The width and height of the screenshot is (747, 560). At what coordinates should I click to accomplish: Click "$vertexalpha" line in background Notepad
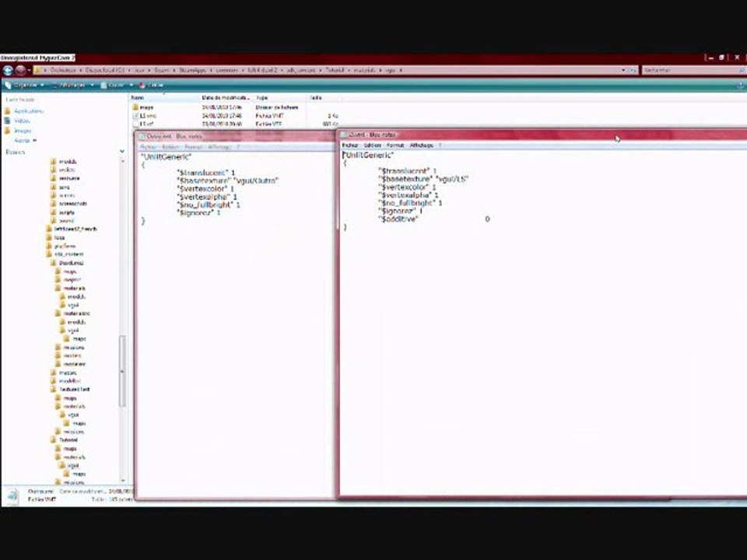(x=207, y=197)
